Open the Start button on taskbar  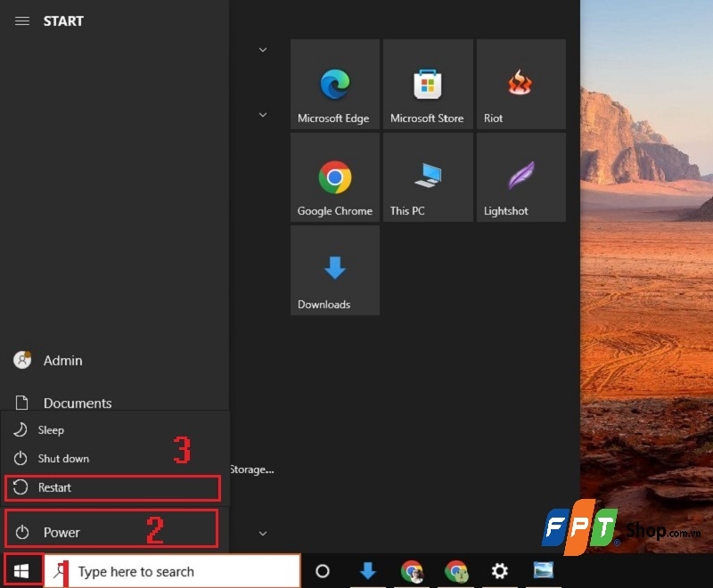tap(21, 571)
